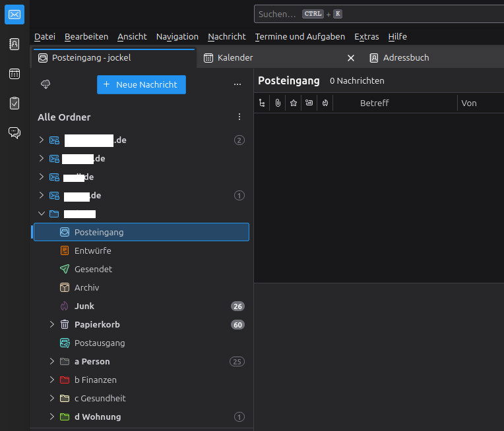The height and width of the screenshot is (431, 504).
Task: Click the Mail space icon
Action: pos(14,14)
